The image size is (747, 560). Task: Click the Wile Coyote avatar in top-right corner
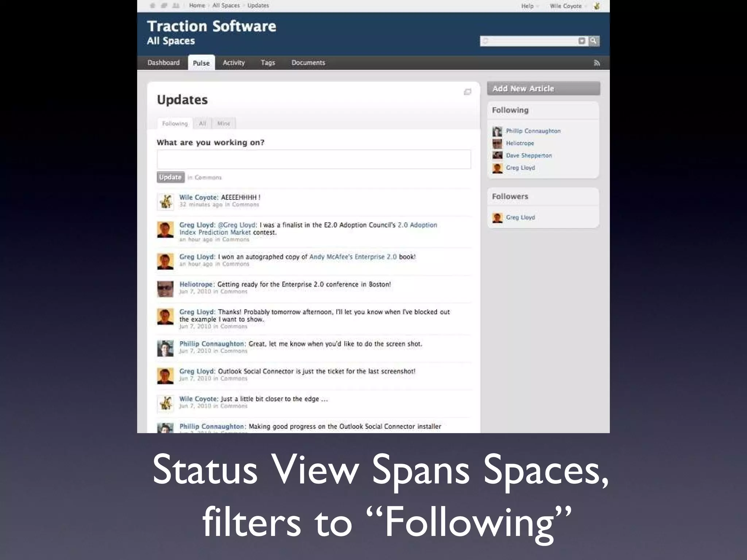(597, 6)
